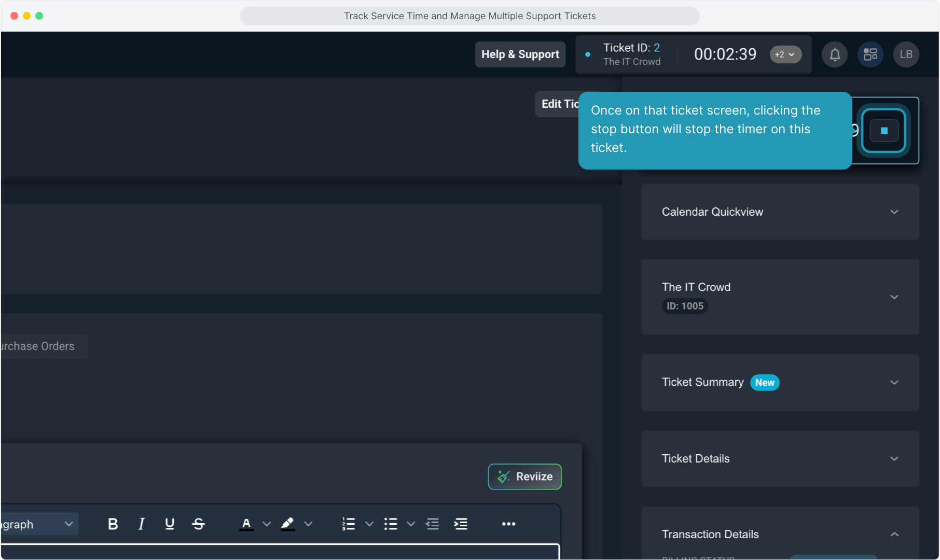Toggle underline formatting
The height and width of the screenshot is (560, 940).
[170, 524]
